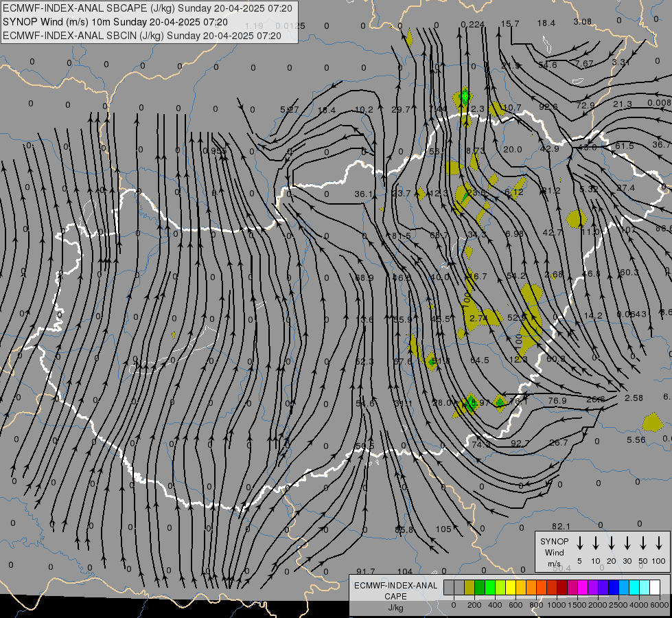Click the 27.4 value on the map
Screen dimensions: 672x618
point(626,188)
